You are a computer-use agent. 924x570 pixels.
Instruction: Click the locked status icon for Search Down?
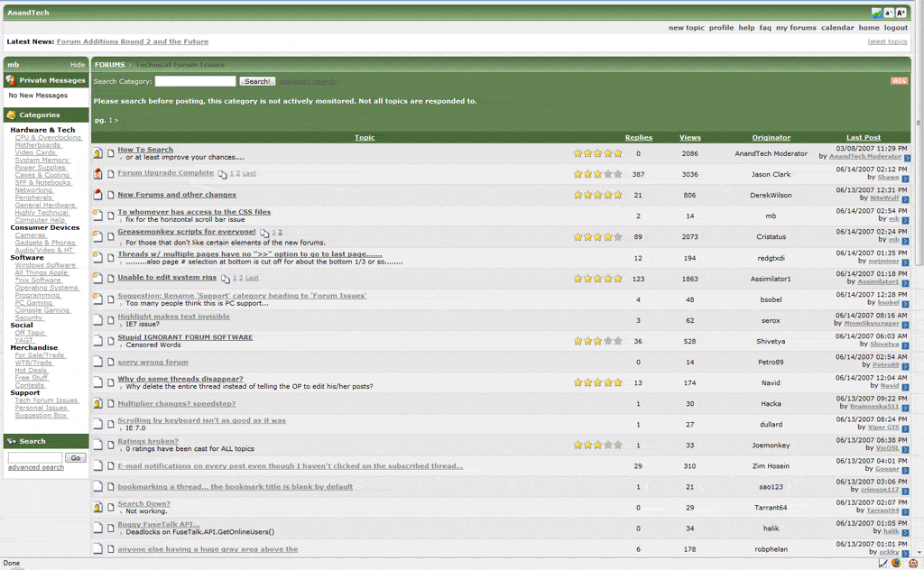click(x=97, y=507)
